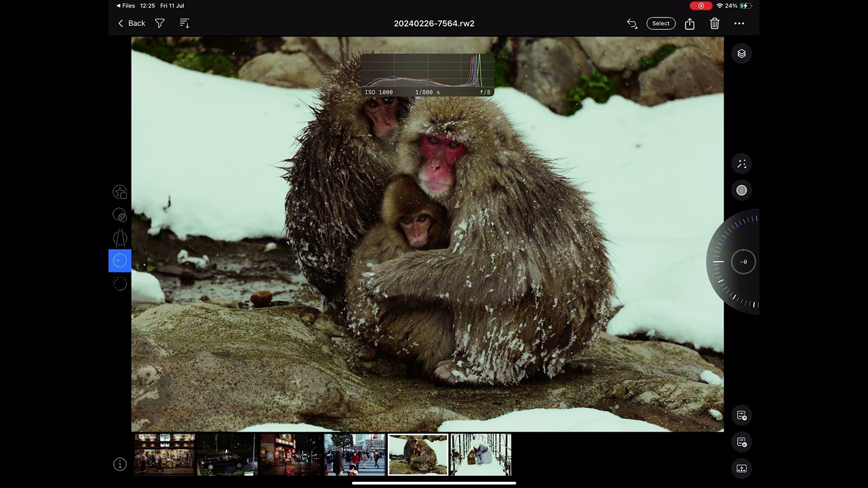
Task: Apply auto-enhance magic wand
Action: tap(742, 163)
